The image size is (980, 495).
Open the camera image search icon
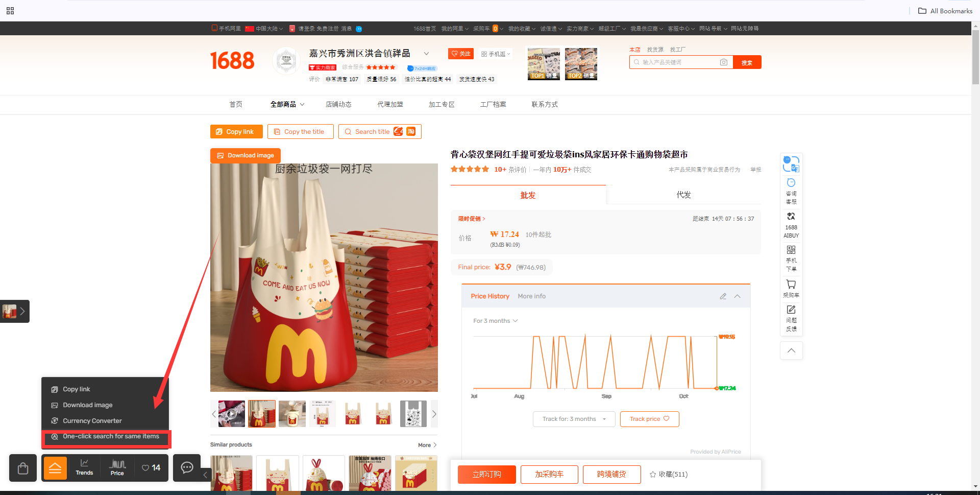coord(723,62)
